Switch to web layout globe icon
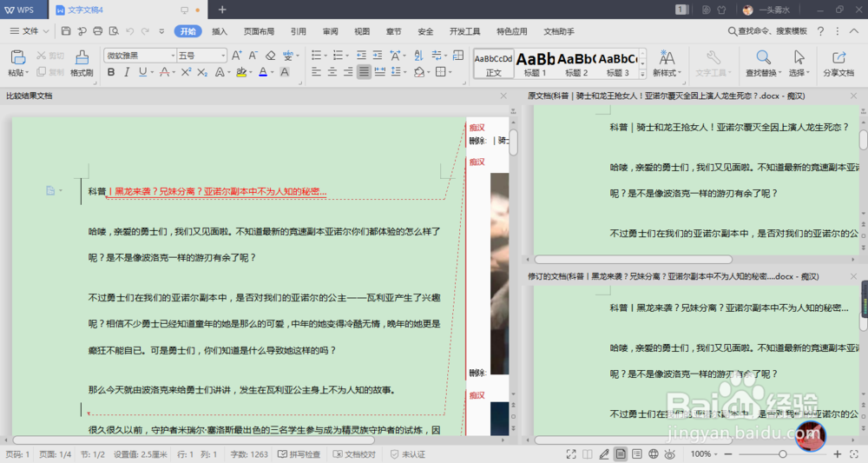The height and width of the screenshot is (463, 868). (654, 454)
